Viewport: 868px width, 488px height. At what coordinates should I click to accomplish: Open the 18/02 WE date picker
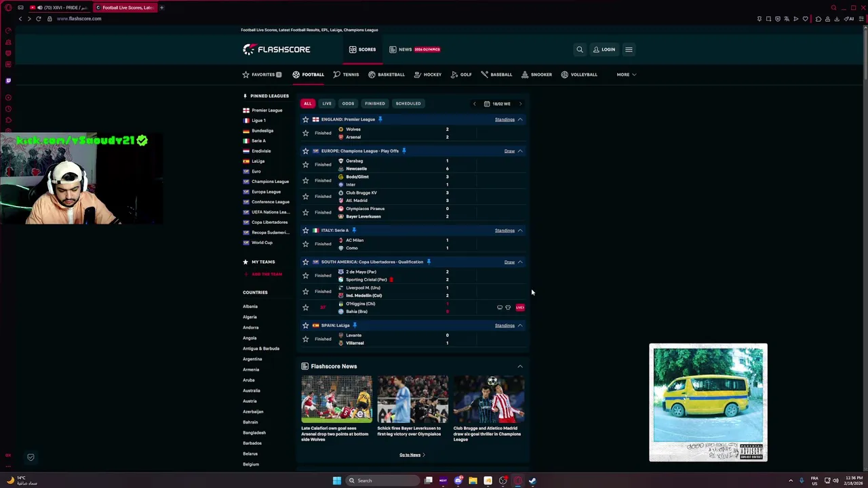pyautogui.click(x=497, y=104)
